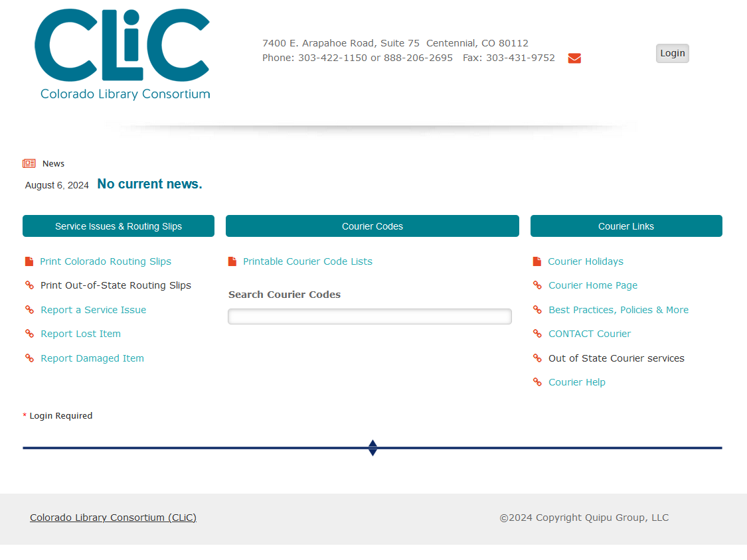This screenshot has width=747, height=560.
Task: Go to Courier Home Page link
Action: click(x=593, y=285)
